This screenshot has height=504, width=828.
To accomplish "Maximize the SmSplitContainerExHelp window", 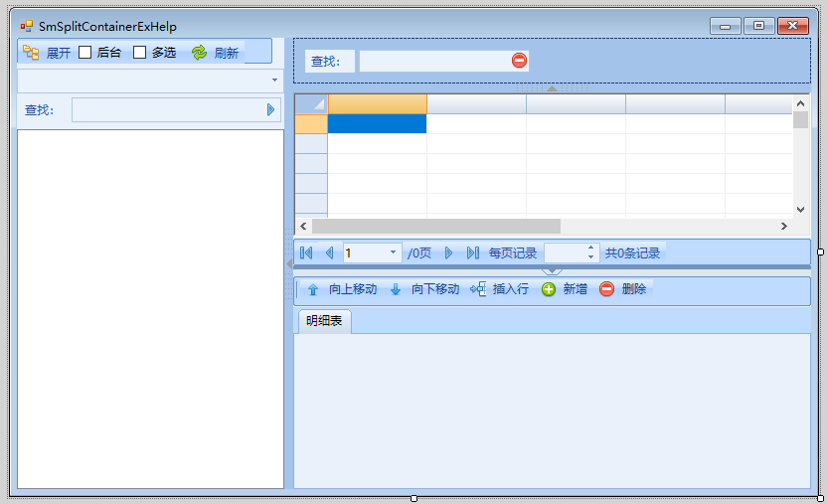I will (758, 26).
